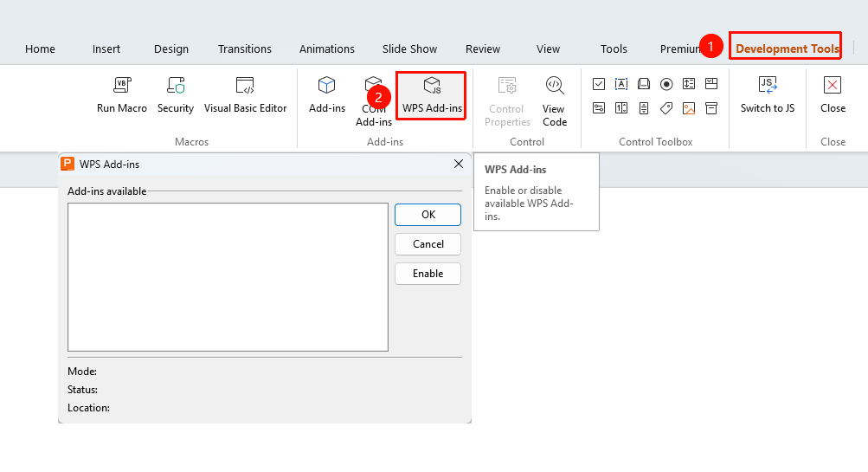Select the Development Tools tab
868x472 pixels.
[x=788, y=48]
